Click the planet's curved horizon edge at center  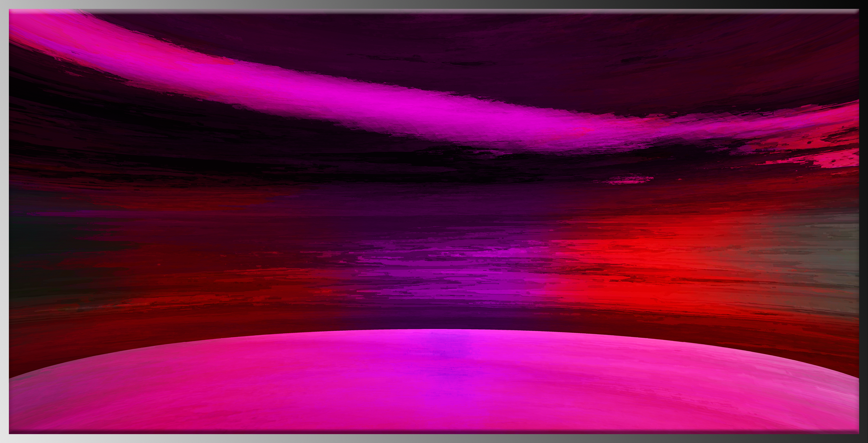click(x=434, y=330)
